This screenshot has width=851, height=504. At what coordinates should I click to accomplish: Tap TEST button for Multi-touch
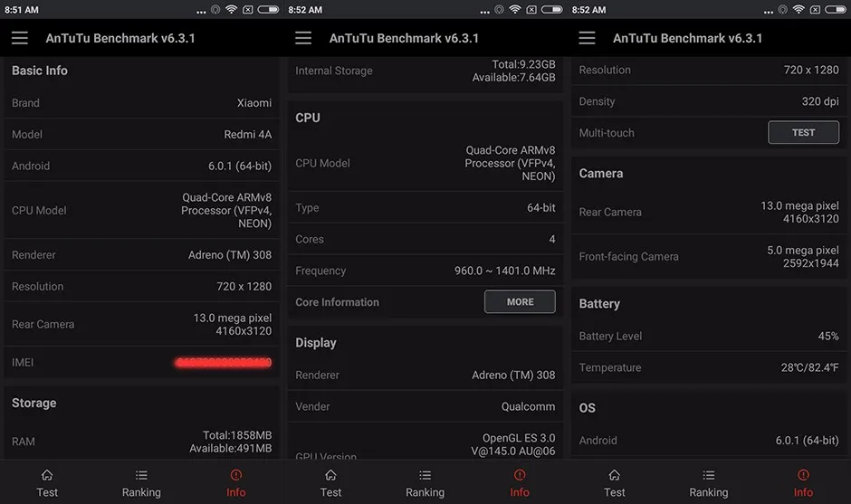click(x=803, y=132)
